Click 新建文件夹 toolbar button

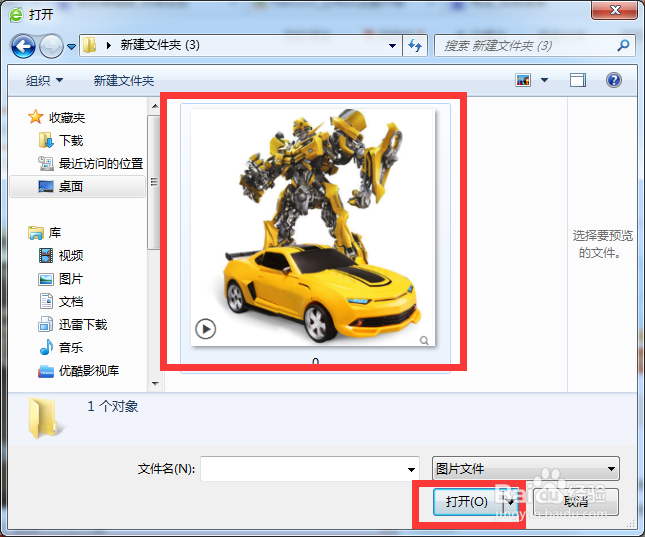pyautogui.click(x=123, y=80)
